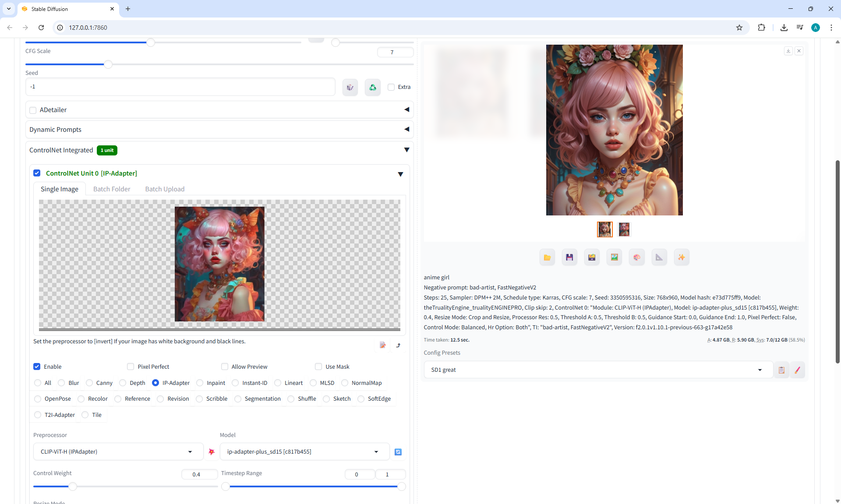The height and width of the screenshot is (504, 841).
Task: Switch to the Batch Folder tab
Action: coord(112,189)
